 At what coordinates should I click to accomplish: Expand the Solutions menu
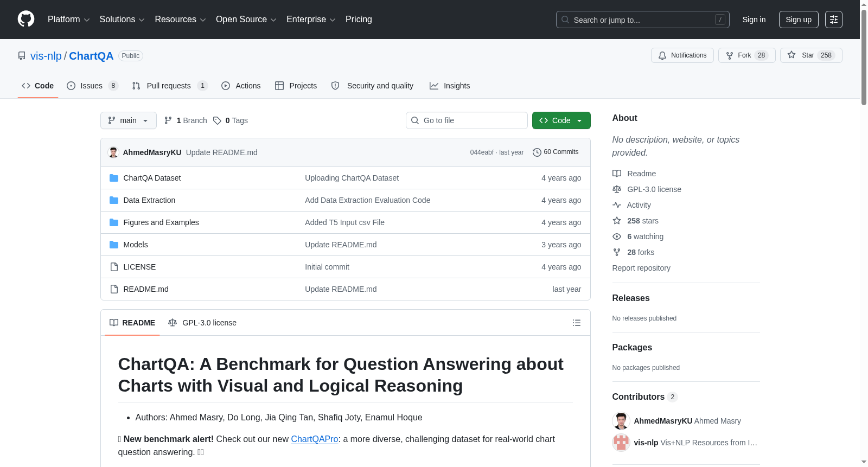[x=122, y=20]
